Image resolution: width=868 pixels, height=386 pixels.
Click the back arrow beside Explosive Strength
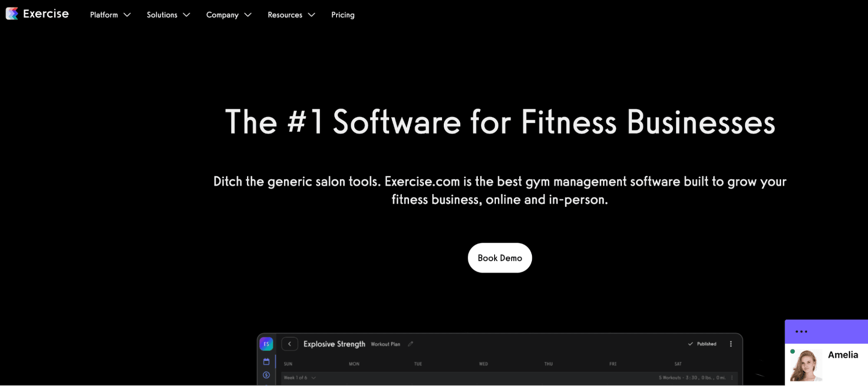click(x=290, y=344)
